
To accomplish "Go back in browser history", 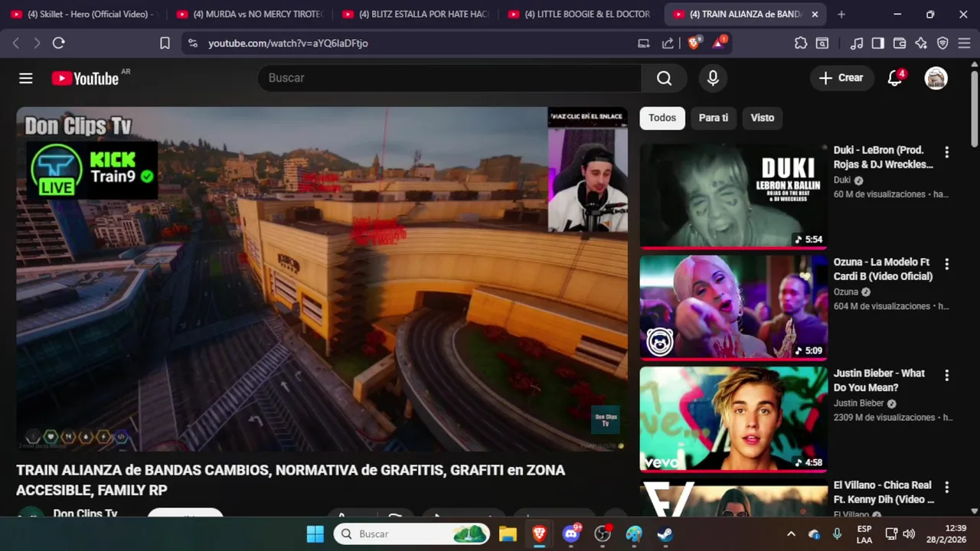I will [16, 44].
